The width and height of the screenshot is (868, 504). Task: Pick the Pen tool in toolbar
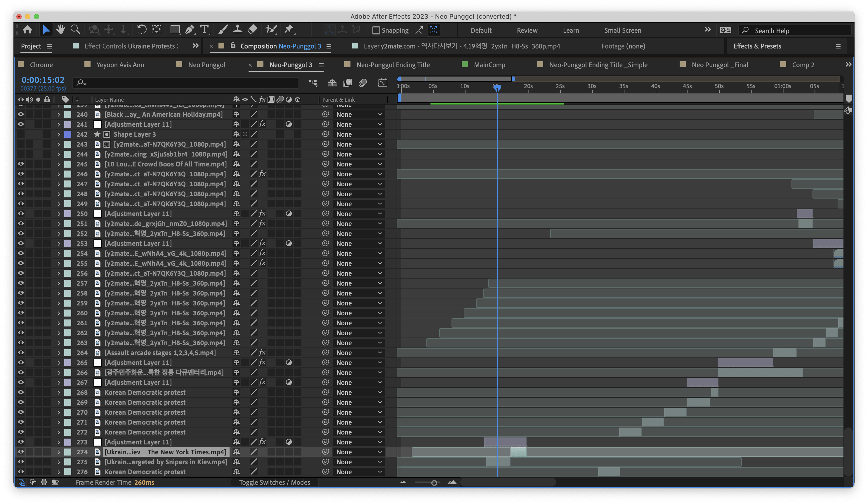tap(190, 30)
